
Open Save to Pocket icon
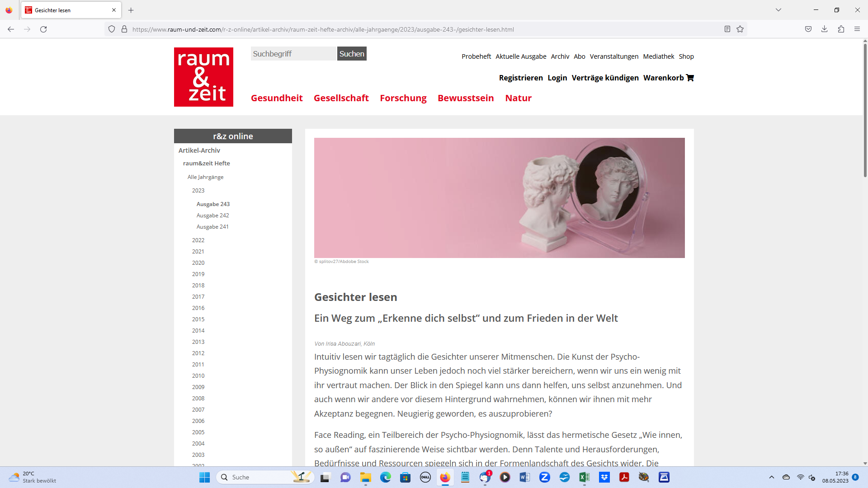click(x=808, y=29)
